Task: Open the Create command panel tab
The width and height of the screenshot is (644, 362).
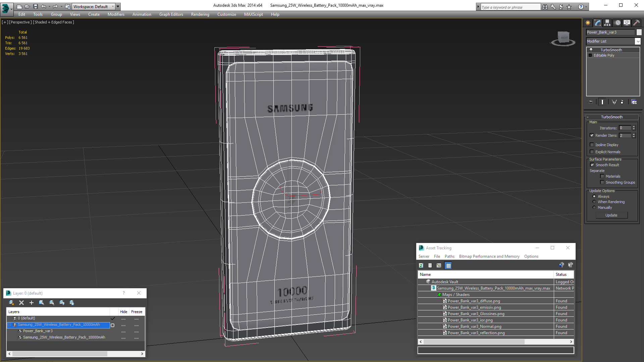Action: pos(588,23)
